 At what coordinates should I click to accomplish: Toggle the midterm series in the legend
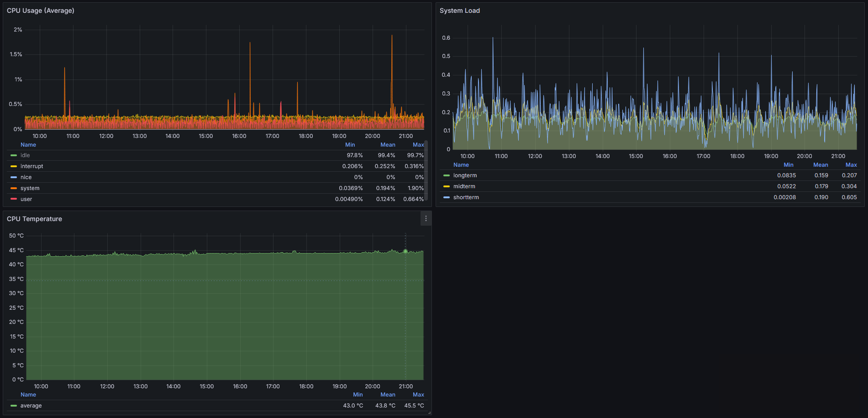(x=464, y=186)
